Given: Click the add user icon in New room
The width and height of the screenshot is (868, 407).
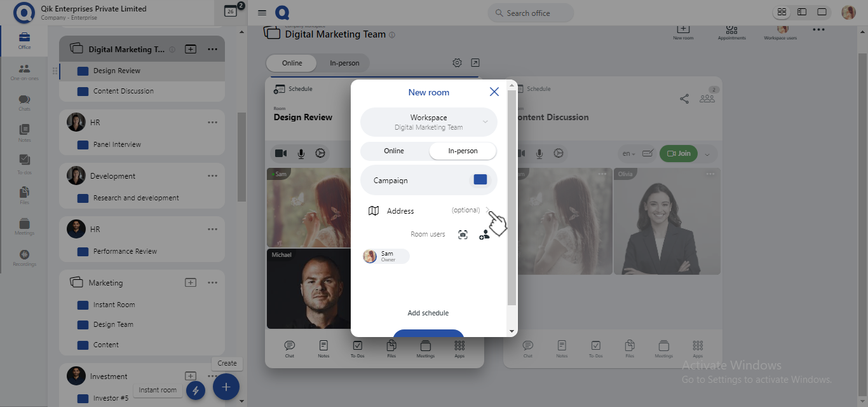Looking at the screenshot, I should pos(484,235).
